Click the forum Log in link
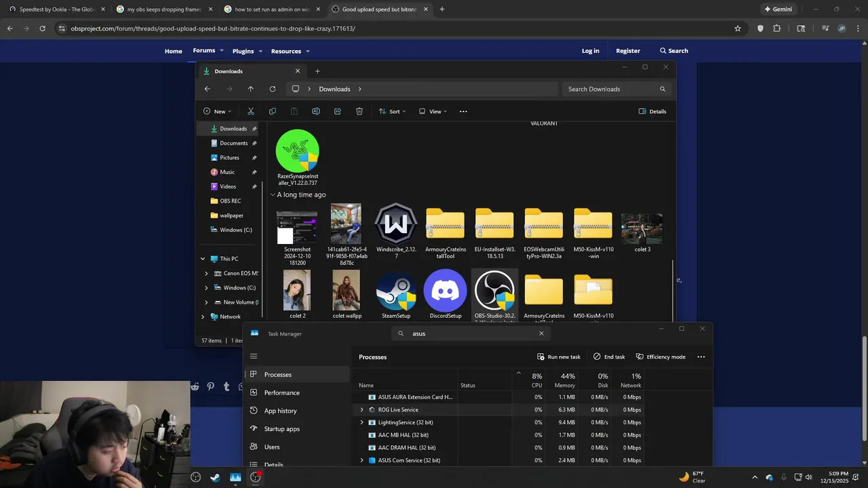Screen dimensions: 868x488 click(591, 51)
